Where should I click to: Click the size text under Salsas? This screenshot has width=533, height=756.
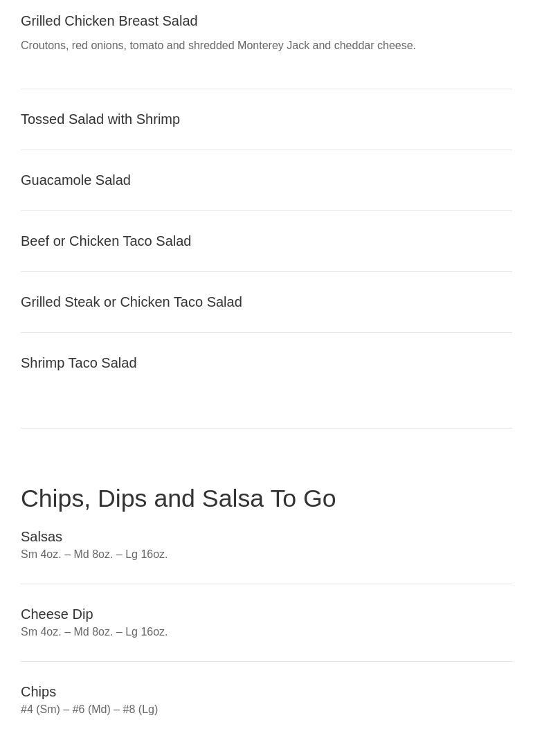click(x=94, y=555)
